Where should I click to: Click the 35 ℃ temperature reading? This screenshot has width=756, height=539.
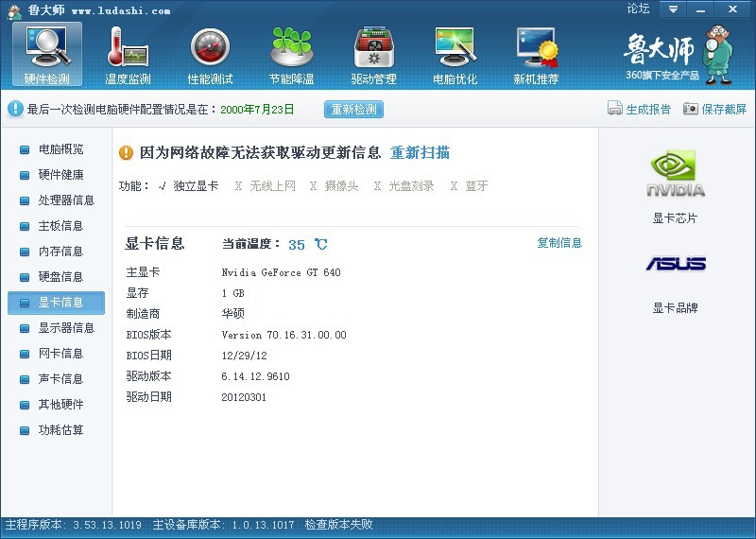(x=308, y=245)
